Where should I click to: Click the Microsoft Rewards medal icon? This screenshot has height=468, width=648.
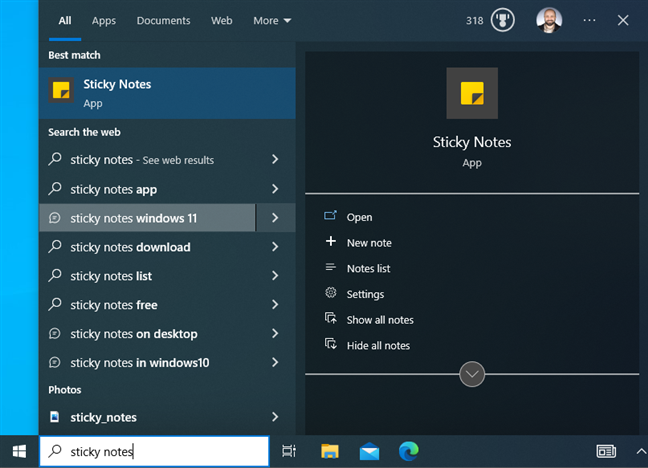pos(502,20)
